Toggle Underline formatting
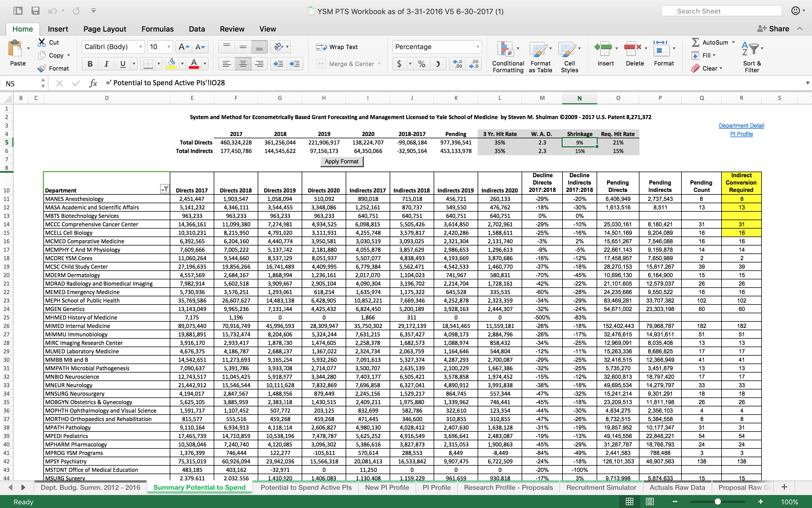 [123, 64]
